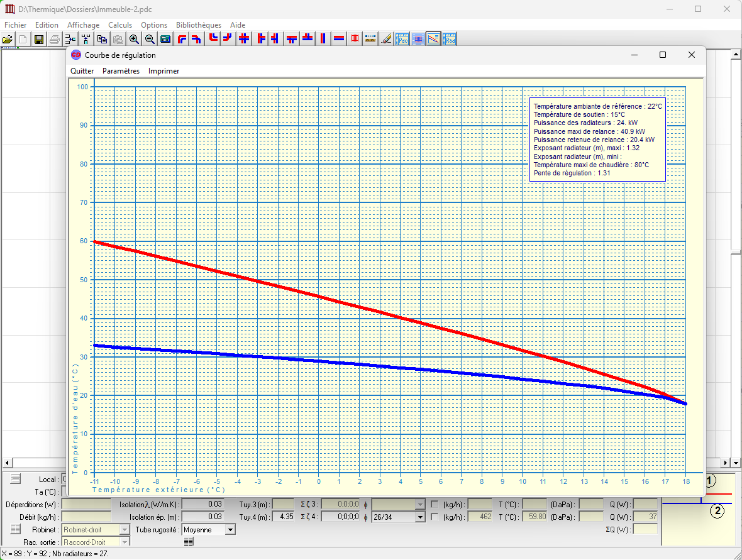Click the zoom out magnifier icon

tap(150, 39)
